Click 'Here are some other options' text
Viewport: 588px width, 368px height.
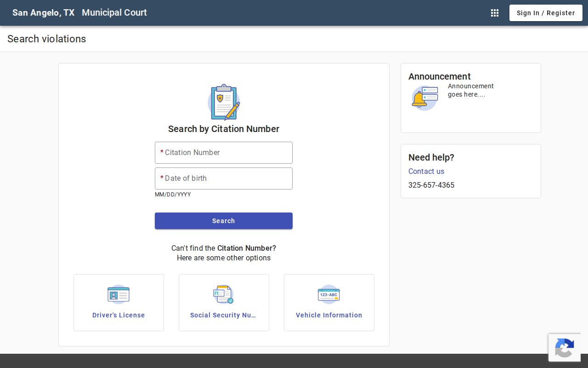click(224, 258)
